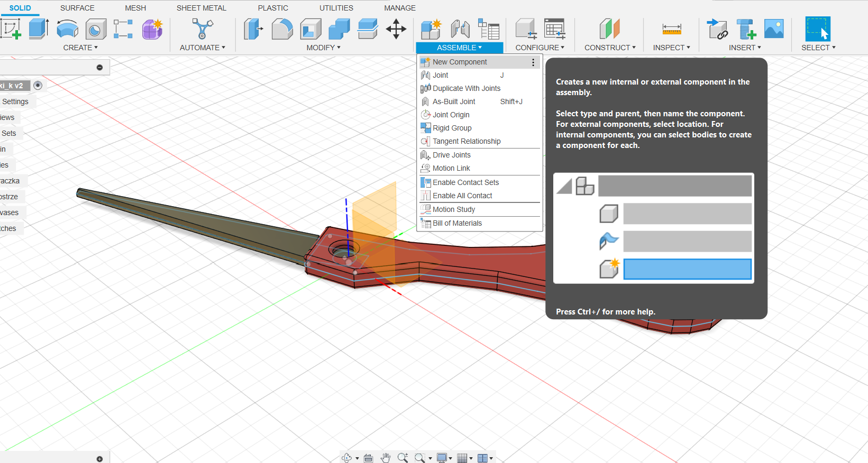The width and height of the screenshot is (868, 463).
Task: Click the Insert Canvas image icon
Action: (x=774, y=29)
